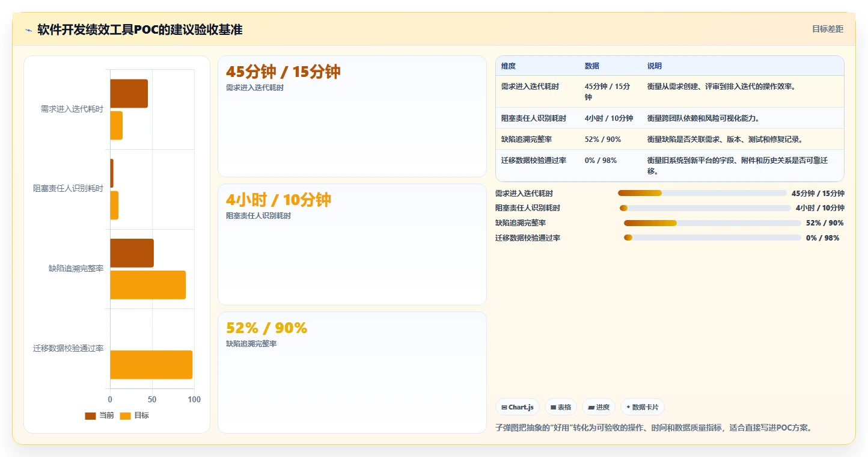
Task: Click the y-axis label 缺陷追溯完整率 in the chart
Action: point(76,268)
